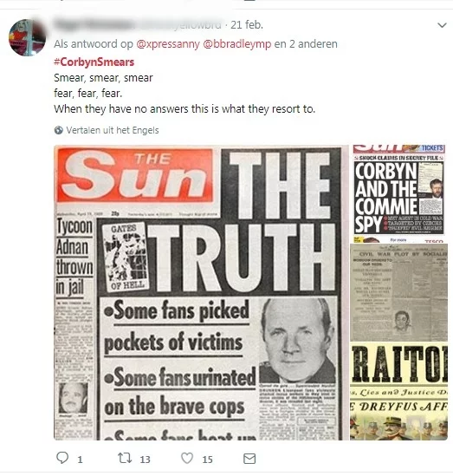Retweet this post via the retweet icon
Screen dimensions: 453x476
coord(125,458)
